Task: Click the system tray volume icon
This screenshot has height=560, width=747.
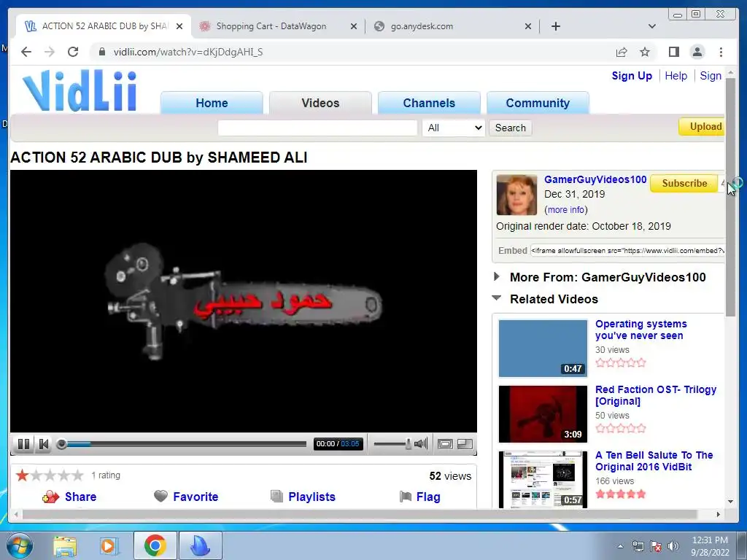Action: 673,546
